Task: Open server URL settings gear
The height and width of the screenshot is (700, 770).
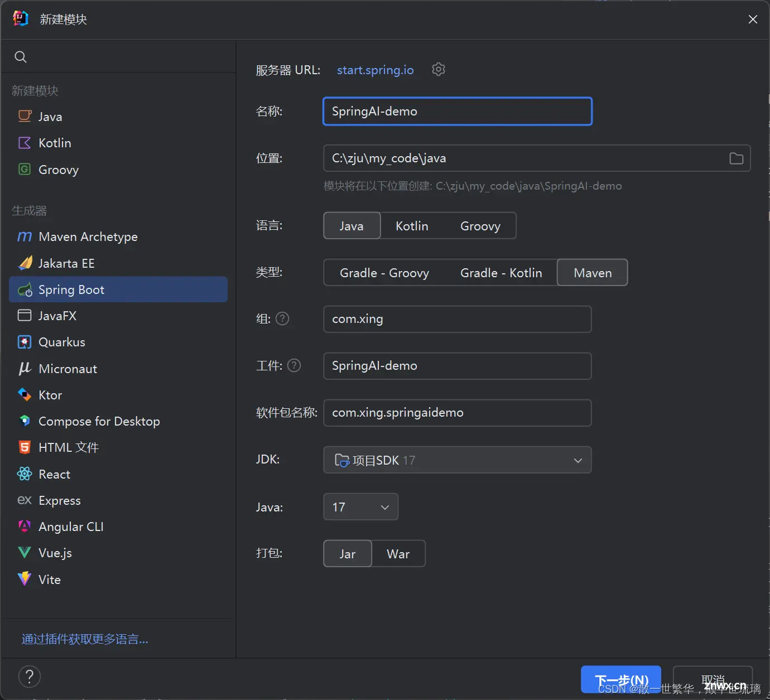Action: click(439, 70)
